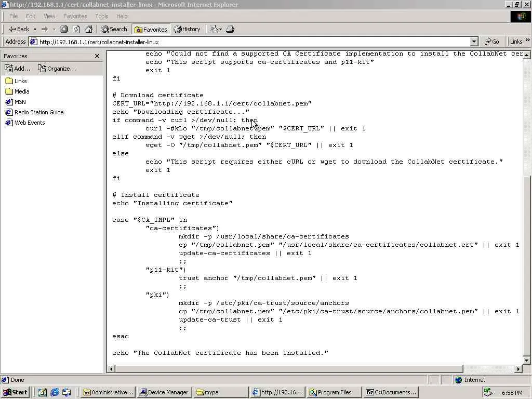
Task: Switch to Device Manager taskbar window
Action: [x=165, y=392]
